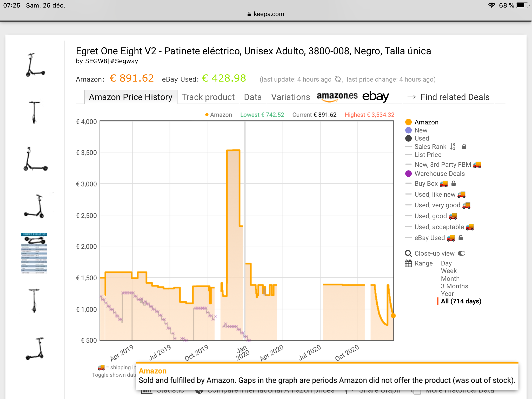Screen dimensions: 532x399
Task: Select the Year range option
Action: (x=447, y=294)
